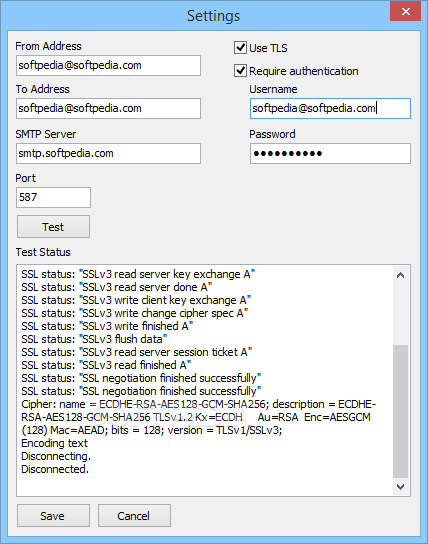The height and width of the screenshot is (544, 428).
Task: Click the Test Status label
Action: 43,252
